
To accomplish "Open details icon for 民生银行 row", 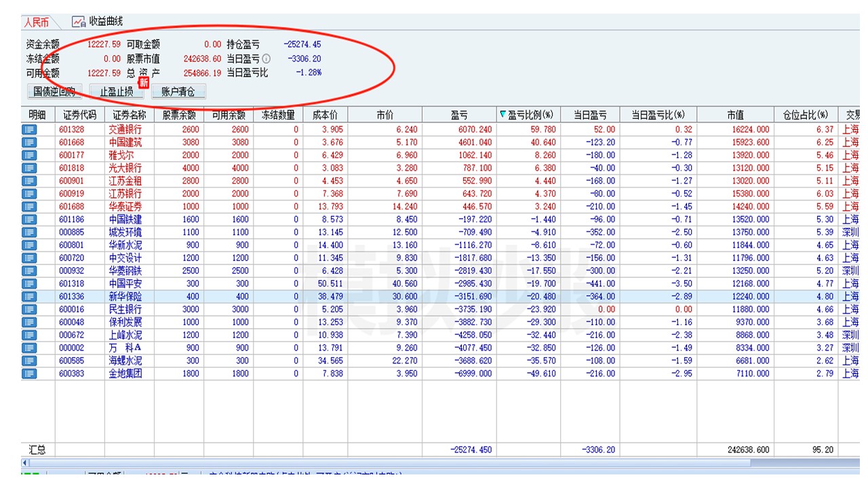I will tap(29, 309).
